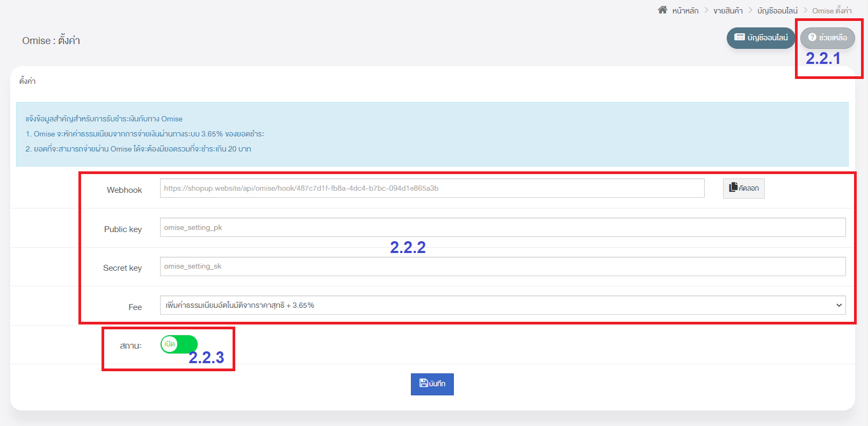Click the Omise : ตั้งค่า page title
The image size is (868, 426).
pyautogui.click(x=51, y=40)
